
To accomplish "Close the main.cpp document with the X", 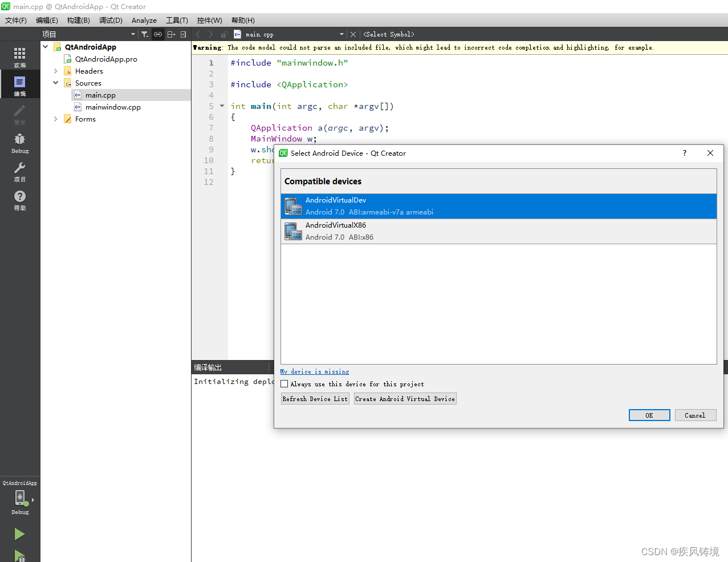I will point(353,34).
